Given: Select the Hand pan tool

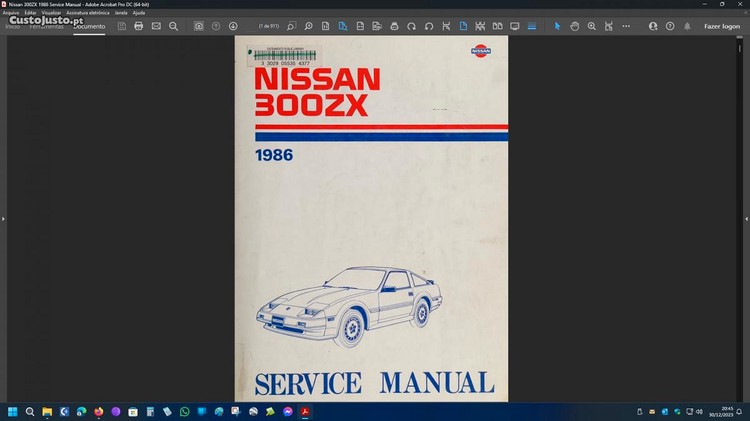Looking at the screenshot, I should coord(575,26).
